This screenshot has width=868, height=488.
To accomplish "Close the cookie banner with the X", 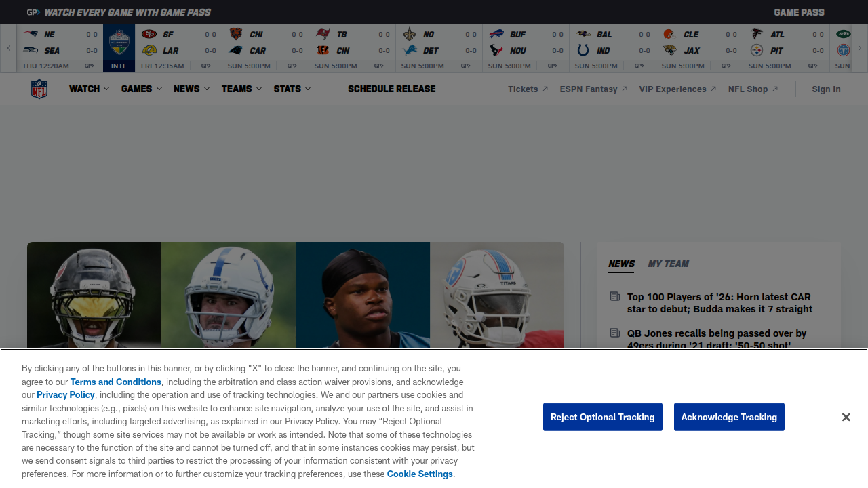I will (x=846, y=418).
